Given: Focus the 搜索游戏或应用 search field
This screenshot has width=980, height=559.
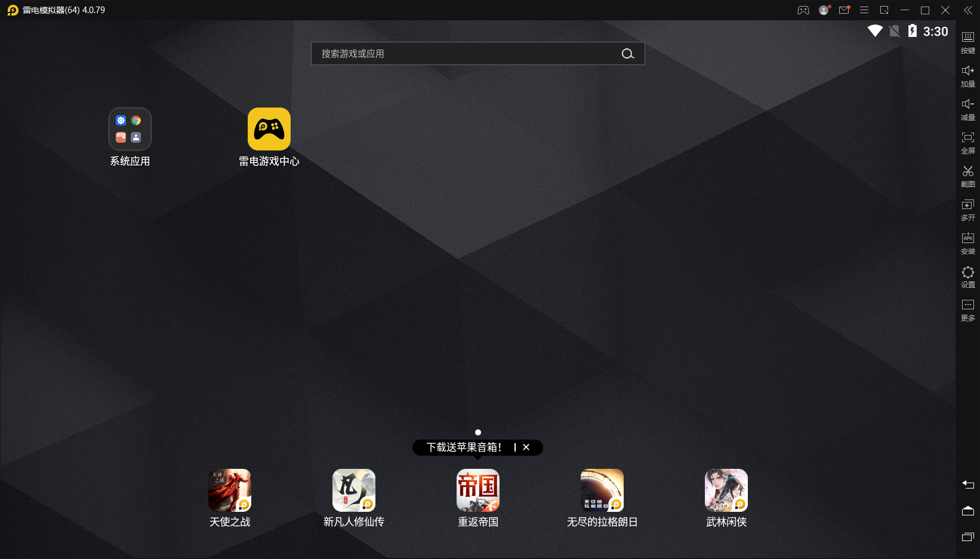Looking at the screenshot, I should [478, 54].
